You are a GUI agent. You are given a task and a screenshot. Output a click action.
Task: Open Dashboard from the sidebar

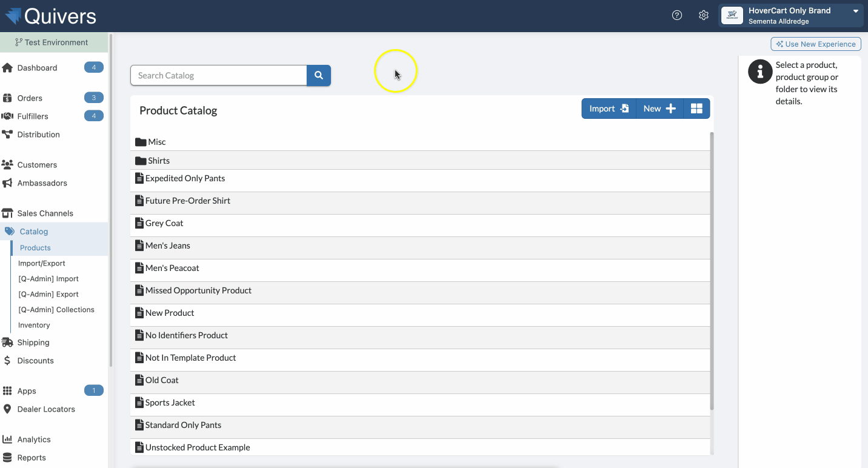37,68
